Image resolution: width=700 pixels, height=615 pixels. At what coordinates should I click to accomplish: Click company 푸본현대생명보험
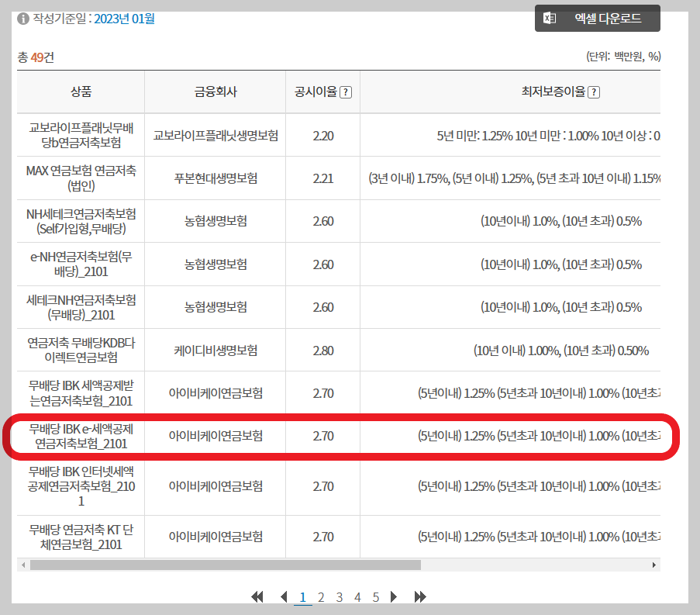pos(216,178)
